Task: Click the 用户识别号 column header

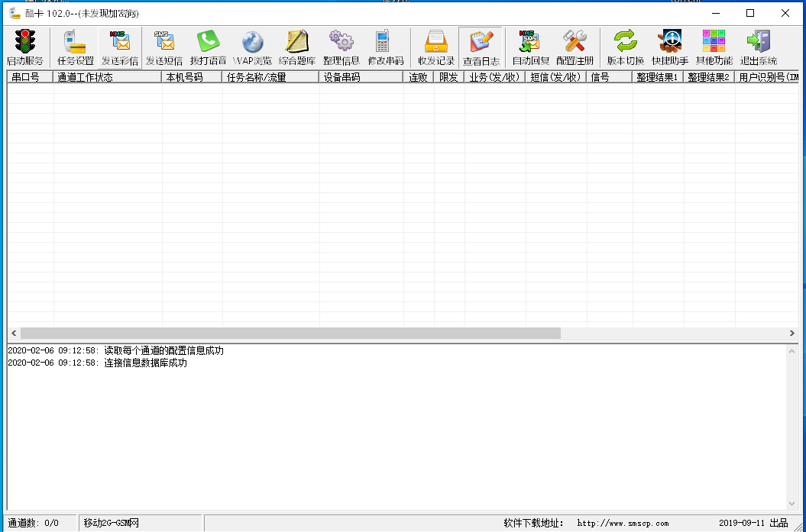Action: coord(766,77)
